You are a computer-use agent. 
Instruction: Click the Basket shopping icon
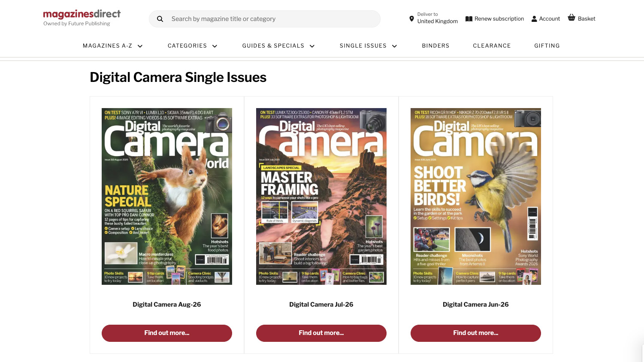tap(571, 18)
